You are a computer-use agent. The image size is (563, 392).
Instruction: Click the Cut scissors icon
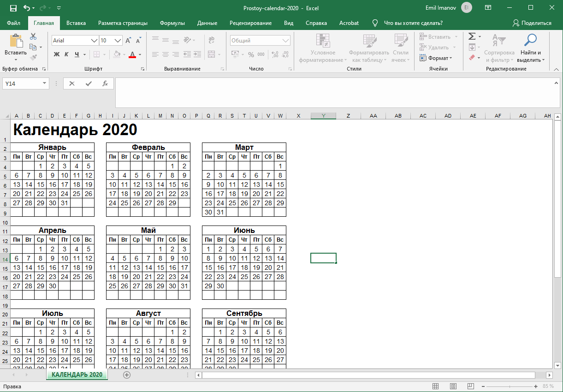tap(33, 36)
